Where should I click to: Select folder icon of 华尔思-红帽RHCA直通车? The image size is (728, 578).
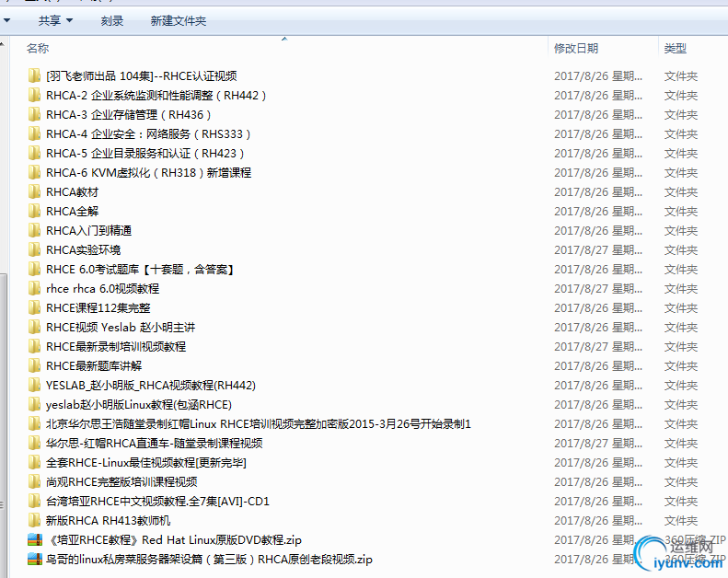[34, 444]
